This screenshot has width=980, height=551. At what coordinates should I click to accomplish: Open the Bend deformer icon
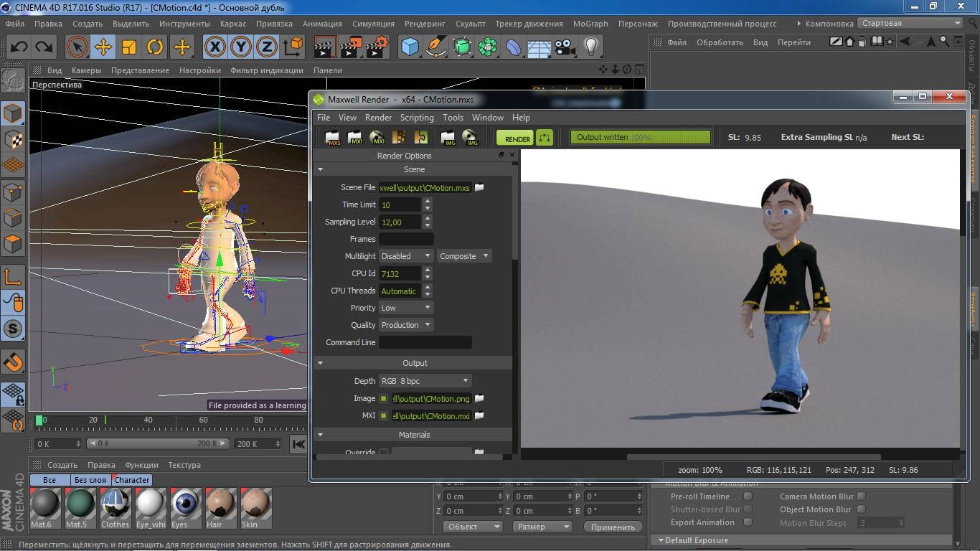click(x=514, y=47)
